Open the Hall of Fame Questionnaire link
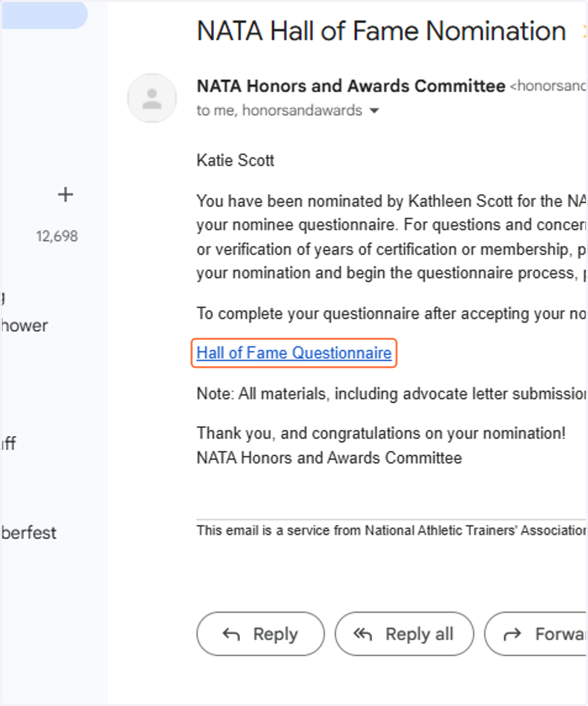The height and width of the screenshot is (706, 588). point(294,353)
